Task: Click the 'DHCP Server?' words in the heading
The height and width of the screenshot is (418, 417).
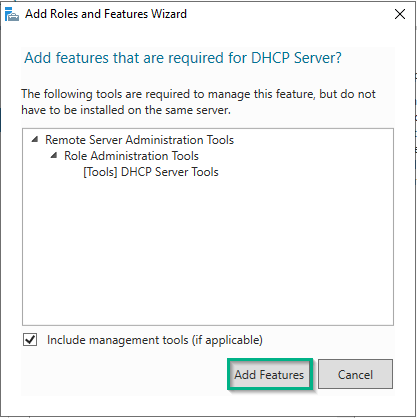Action: pyautogui.click(x=296, y=58)
